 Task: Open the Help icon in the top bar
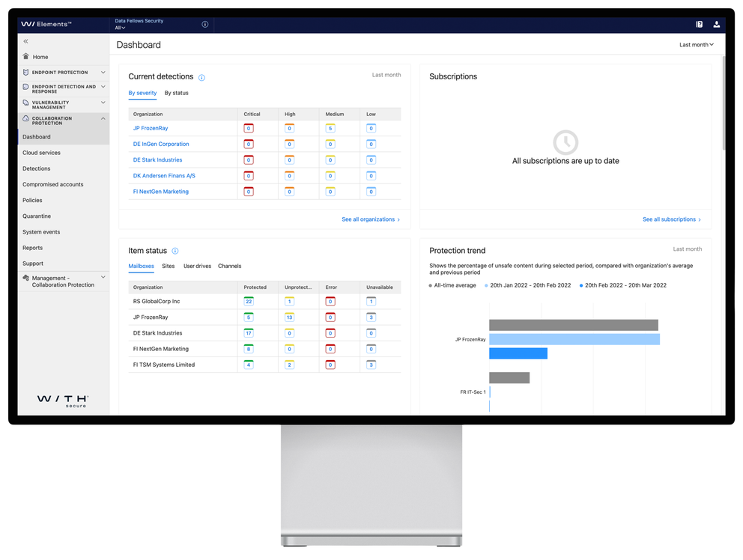coord(698,24)
